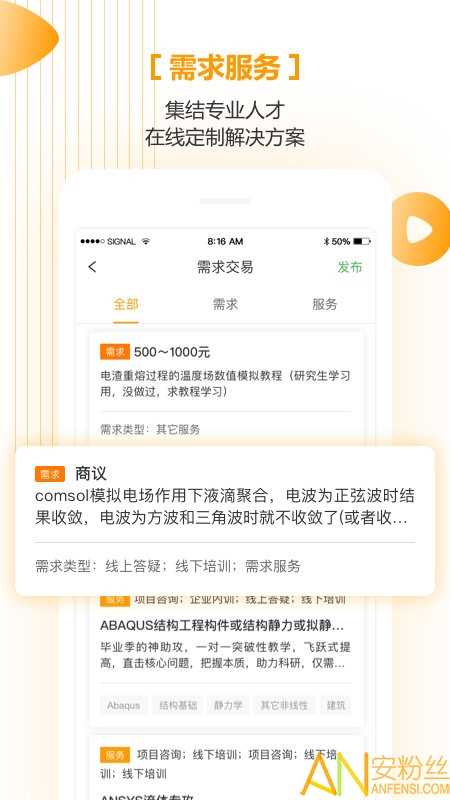Select the 结构基础 tag chip

click(177, 706)
